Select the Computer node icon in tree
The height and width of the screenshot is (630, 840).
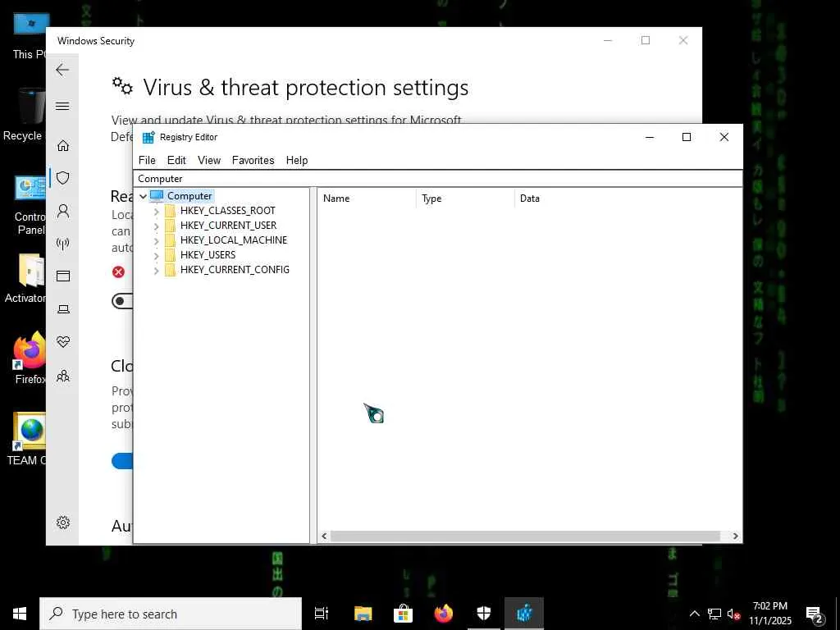[x=157, y=196]
